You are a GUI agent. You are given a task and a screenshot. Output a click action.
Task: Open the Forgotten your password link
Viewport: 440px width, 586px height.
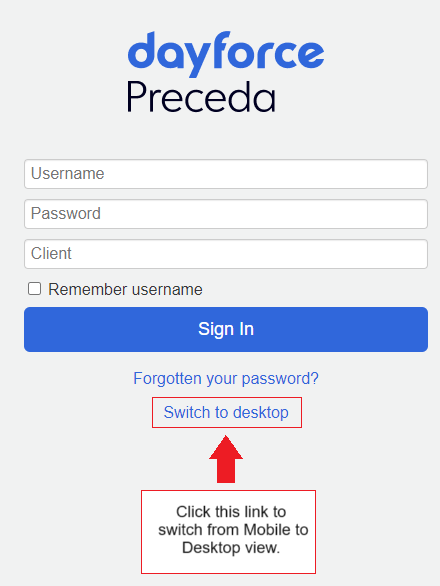point(226,379)
